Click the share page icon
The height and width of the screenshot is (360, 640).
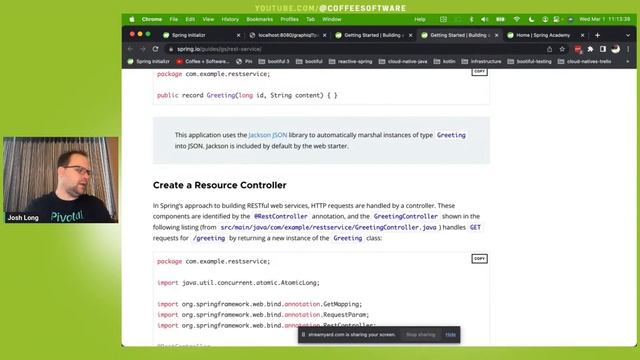point(549,49)
